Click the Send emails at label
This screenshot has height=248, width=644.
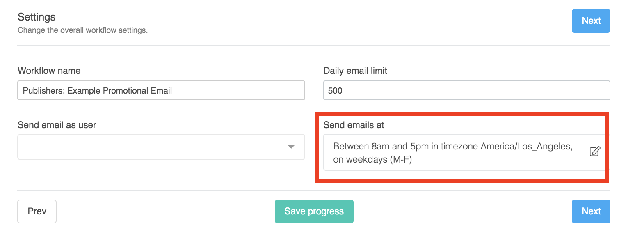click(354, 125)
